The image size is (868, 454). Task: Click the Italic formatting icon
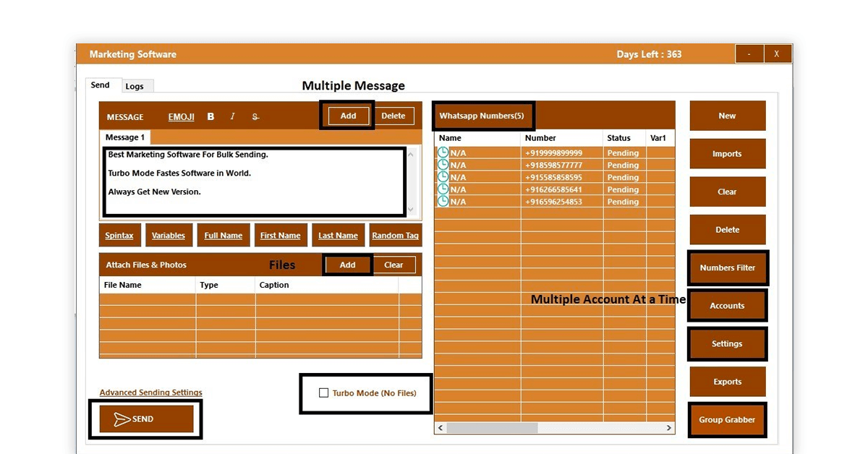pyautogui.click(x=232, y=116)
